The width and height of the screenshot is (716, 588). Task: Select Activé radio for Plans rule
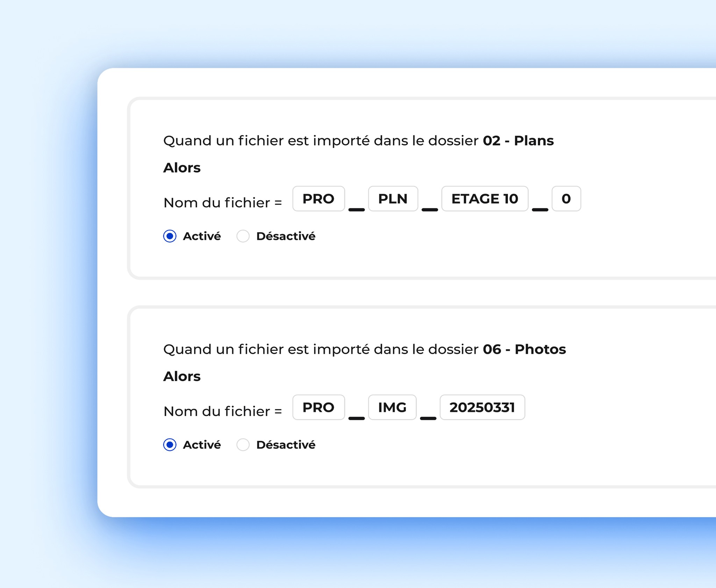(170, 236)
